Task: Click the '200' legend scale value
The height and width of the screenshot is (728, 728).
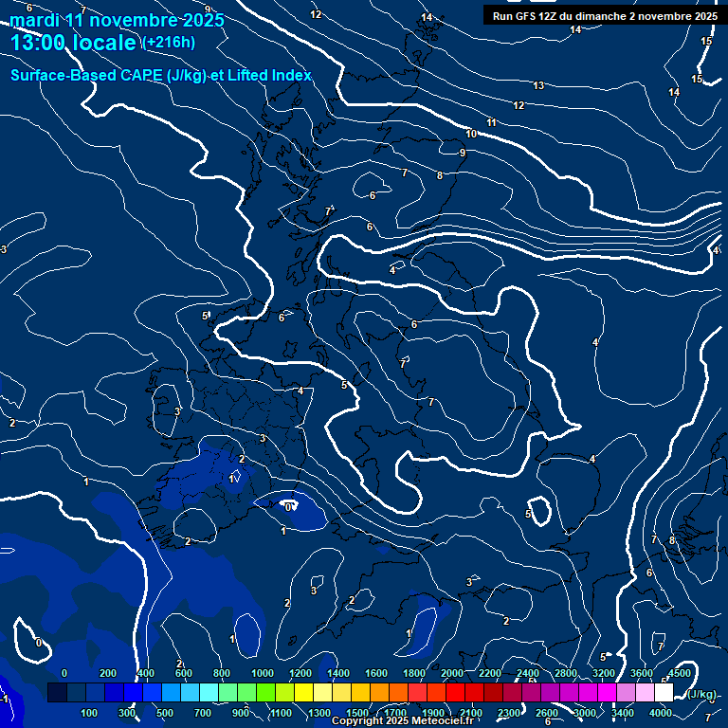Action: [x=108, y=673]
